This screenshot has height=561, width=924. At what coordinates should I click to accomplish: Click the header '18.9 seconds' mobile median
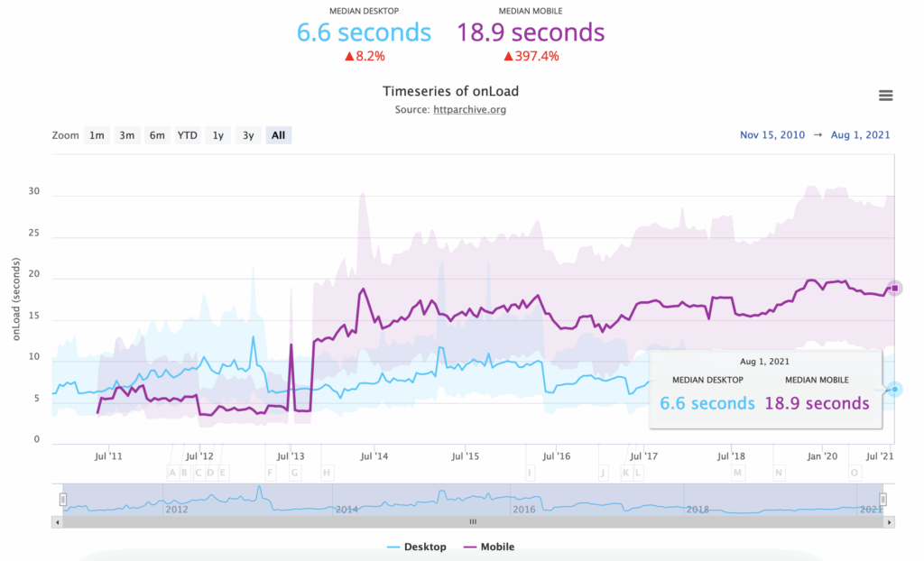point(531,32)
